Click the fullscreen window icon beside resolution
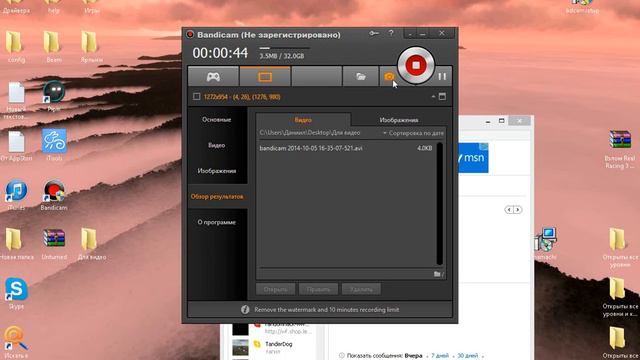The image size is (640, 360). click(x=442, y=97)
